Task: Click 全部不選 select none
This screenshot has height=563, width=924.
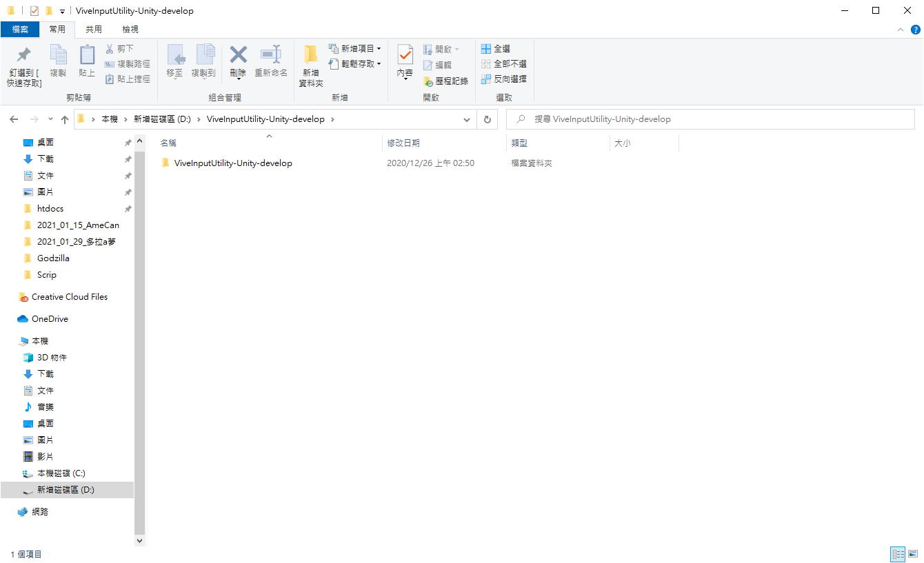Action: click(504, 64)
